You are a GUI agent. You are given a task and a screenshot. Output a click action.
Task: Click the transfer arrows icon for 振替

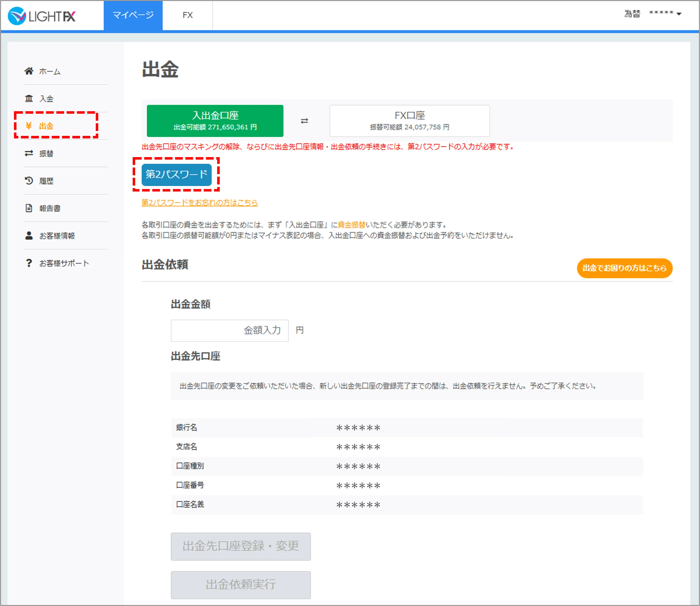tap(29, 153)
